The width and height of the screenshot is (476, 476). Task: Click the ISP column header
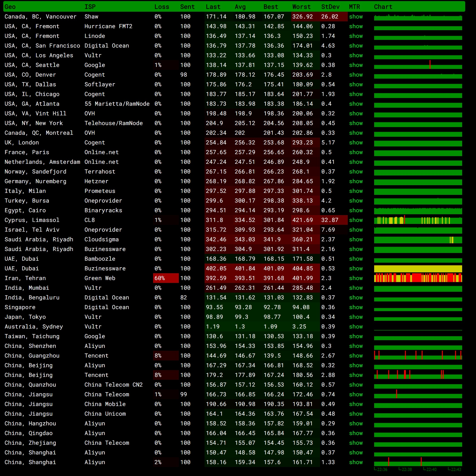pos(90,7)
